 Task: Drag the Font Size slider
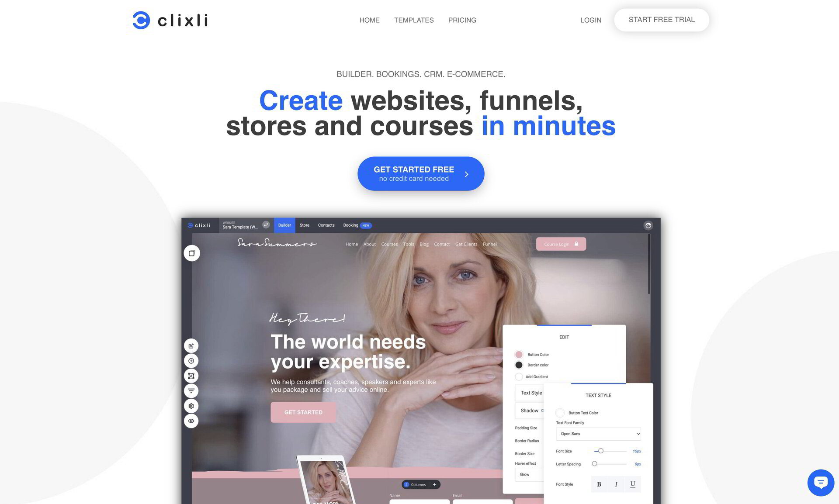point(598,451)
